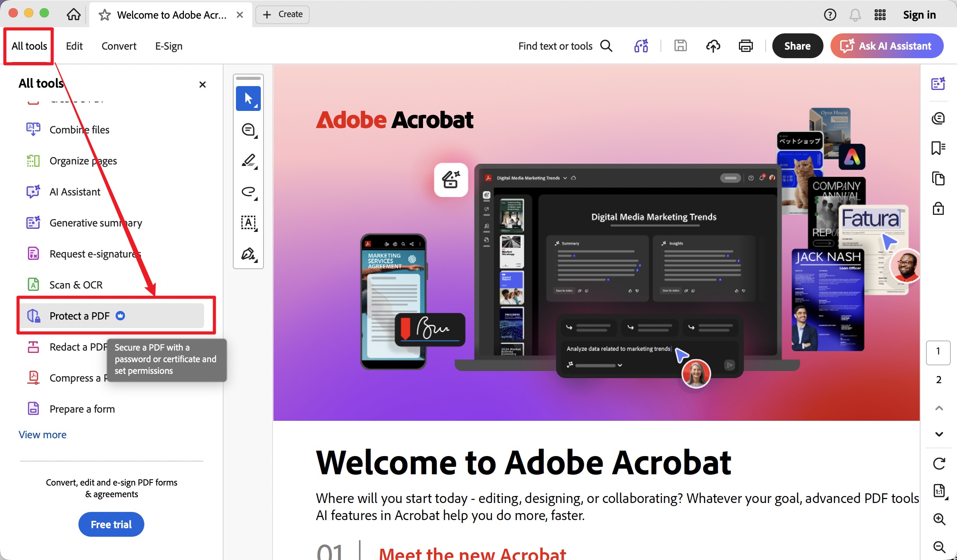Click the Save disk icon

click(680, 46)
